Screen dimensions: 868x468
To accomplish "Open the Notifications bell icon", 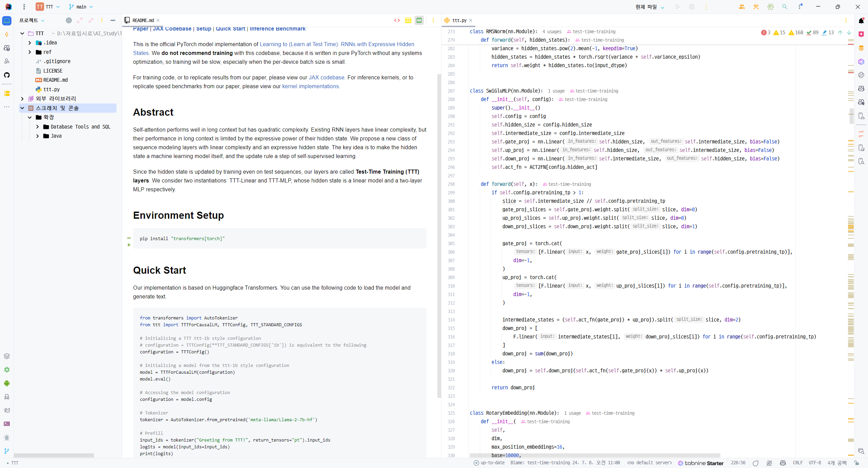I will click(861, 21).
